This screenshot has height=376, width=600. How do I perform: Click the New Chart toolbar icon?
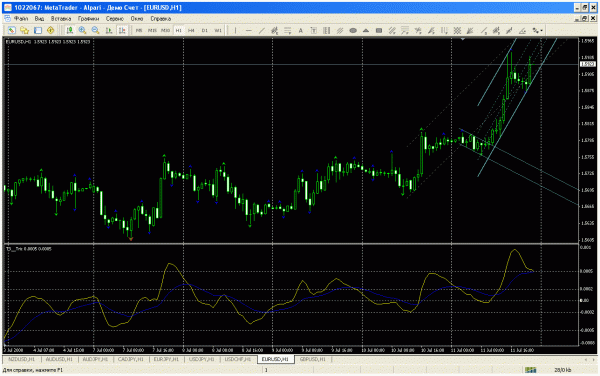tap(12, 30)
